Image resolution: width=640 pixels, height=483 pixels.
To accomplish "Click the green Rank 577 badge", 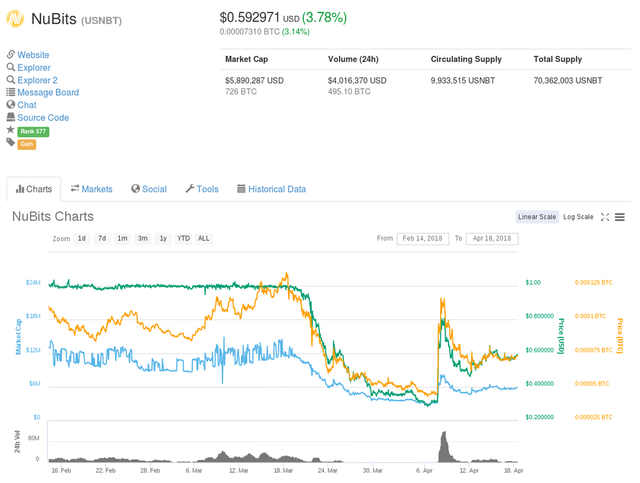I will (x=33, y=131).
